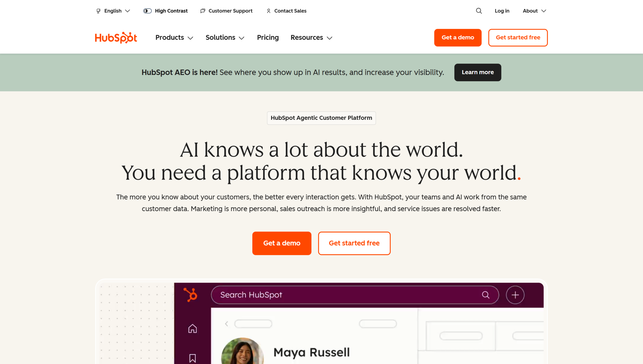Expand the About dropdown

pos(534,11)
